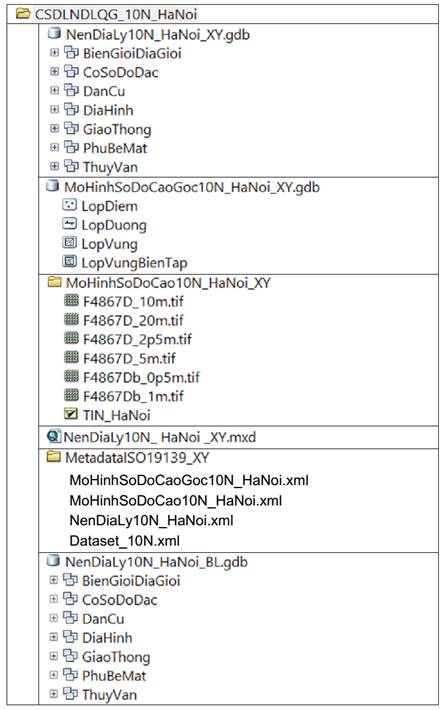Select the LopVungBienTap feature class
The width and height of the screenshot is (443, 710).
(134, 262)
